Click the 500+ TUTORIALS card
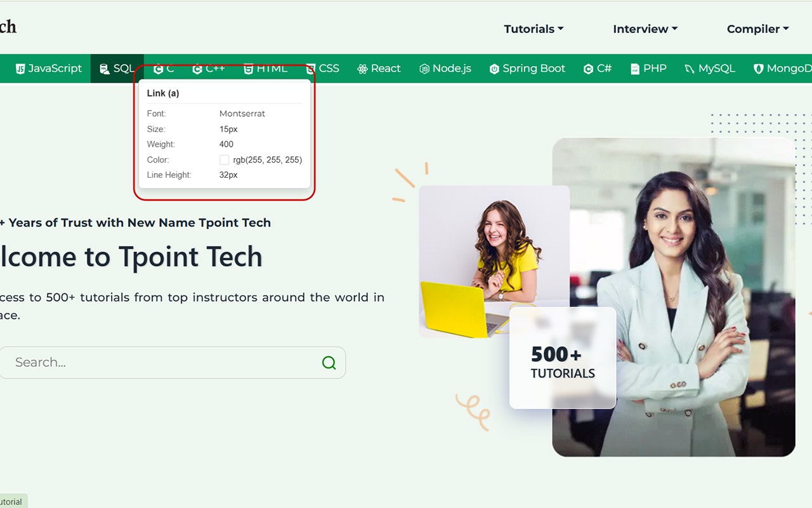Screen dimensions: 812x508 coord(563,358)
